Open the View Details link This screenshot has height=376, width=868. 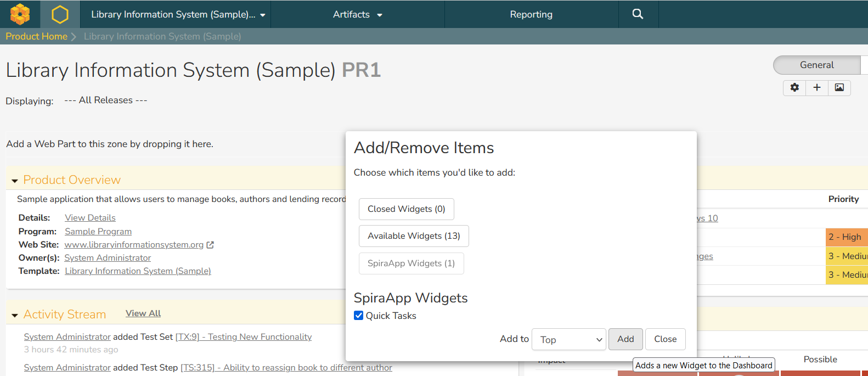pos(90,218)
